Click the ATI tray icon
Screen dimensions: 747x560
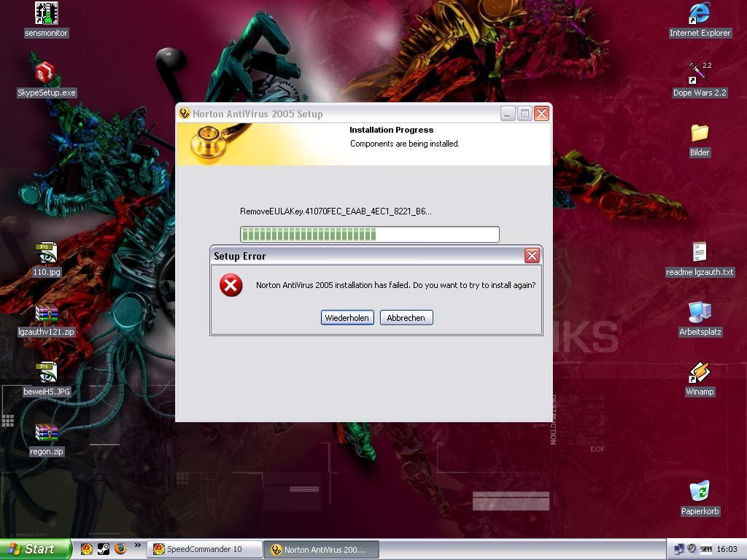click(706, 549)
